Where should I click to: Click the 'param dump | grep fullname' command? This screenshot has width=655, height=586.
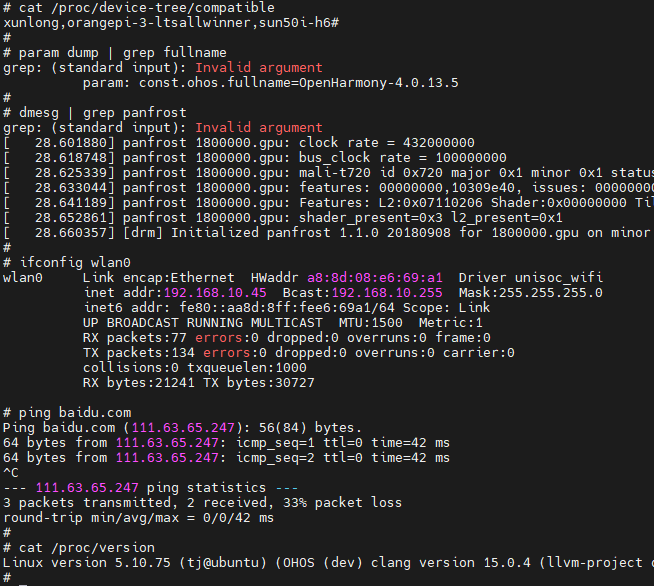[x=114, y=53]
